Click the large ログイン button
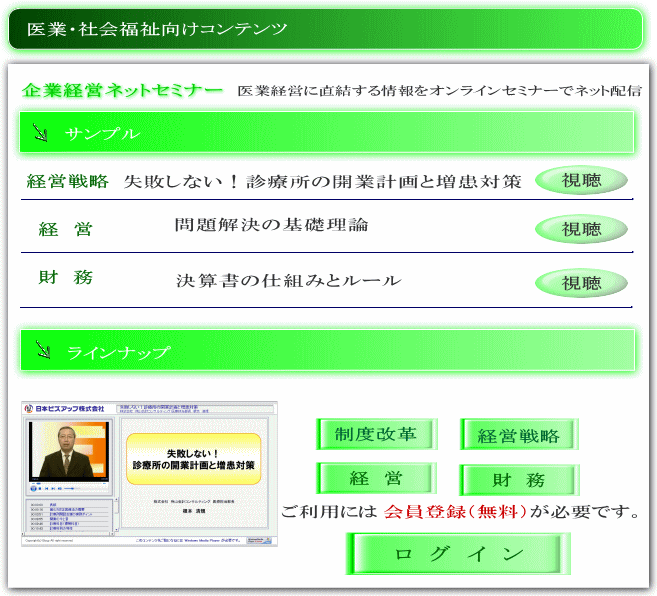The width and height of the screenshot is (657, 596). pos(459,554)
